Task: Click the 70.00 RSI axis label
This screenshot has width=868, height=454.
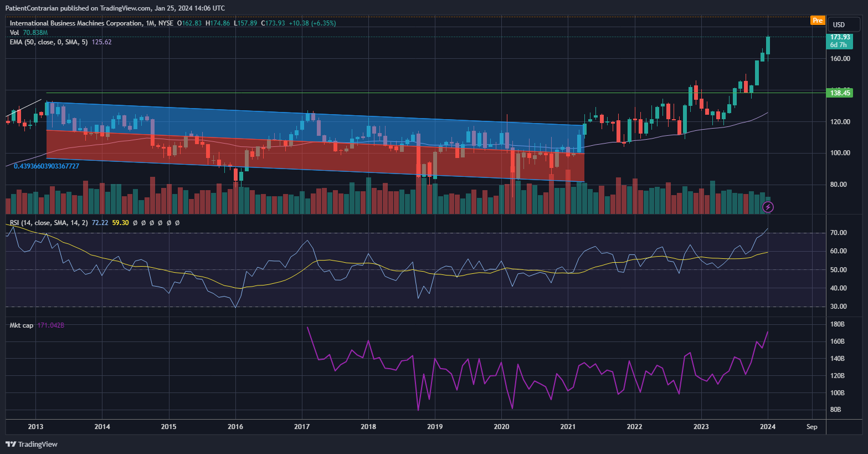Action: (839, 233)
